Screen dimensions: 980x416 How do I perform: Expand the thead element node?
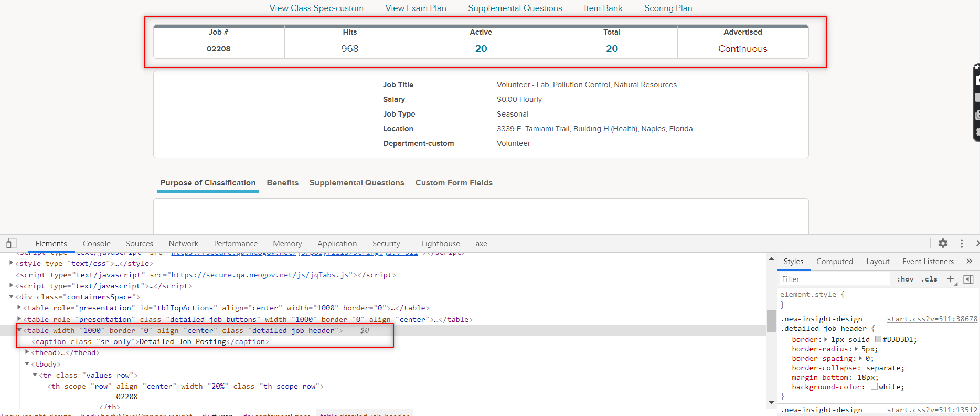point(27,352)
